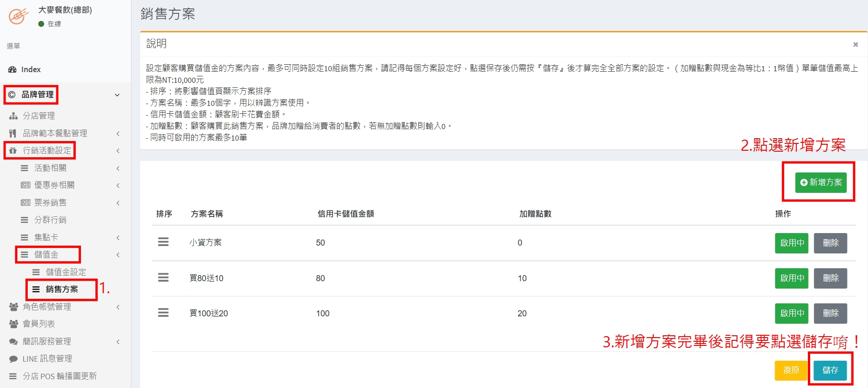Close the 說明 panel with X
This screenshot has width=868, height=388.
[x=856, y=44]
